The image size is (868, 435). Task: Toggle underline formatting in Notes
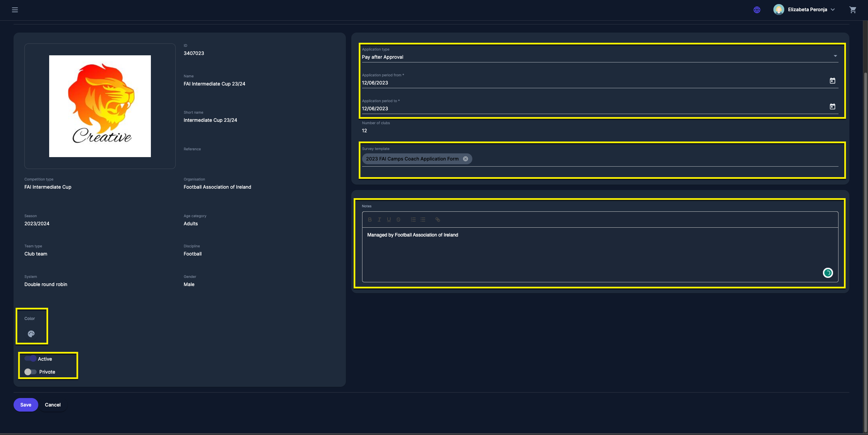[x=389, y=220]
